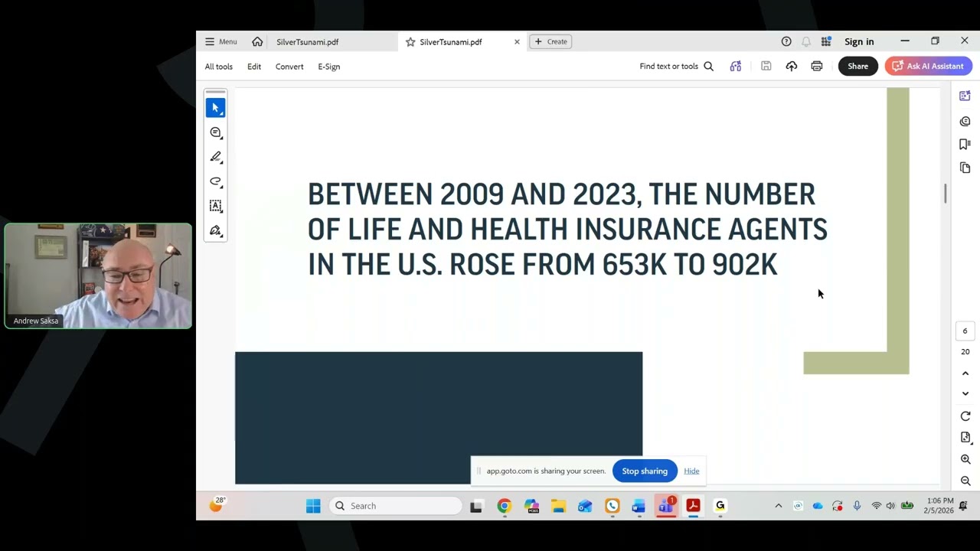The image size is (980, 551).
Task: Open the weather widget showing 28°
Action: tap(217, 504)
